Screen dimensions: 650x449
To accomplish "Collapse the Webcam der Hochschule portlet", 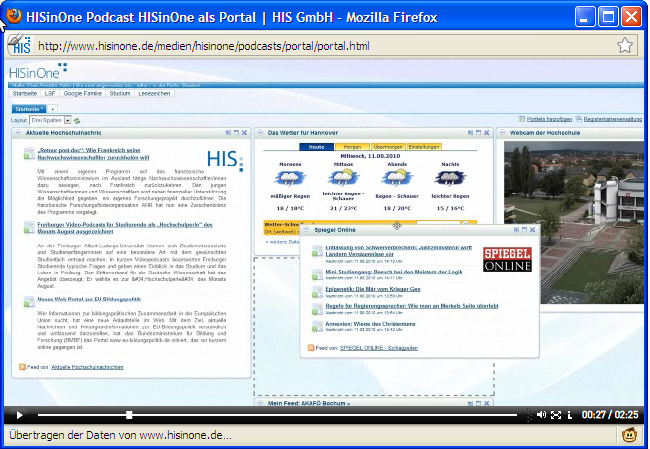I will 502,133.
